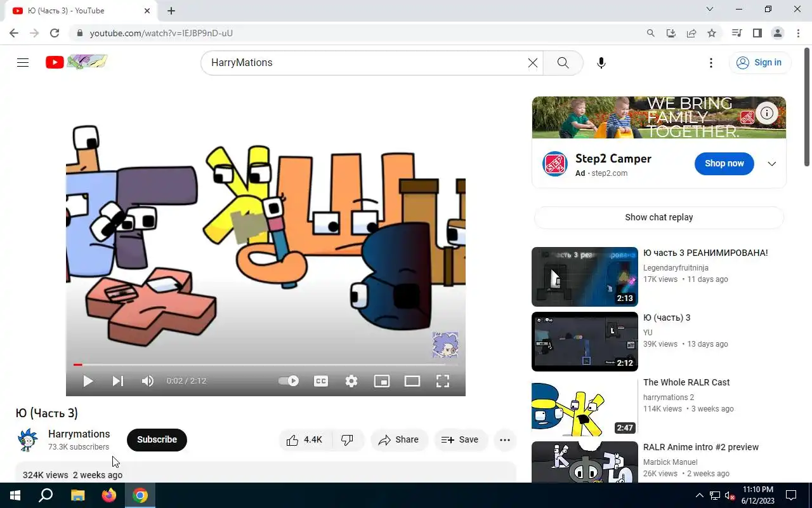Image resolution: width=812 pixels, height=508 pixels.
Task: Toggle the autoplay switch
Action: (x=289, y=381)
